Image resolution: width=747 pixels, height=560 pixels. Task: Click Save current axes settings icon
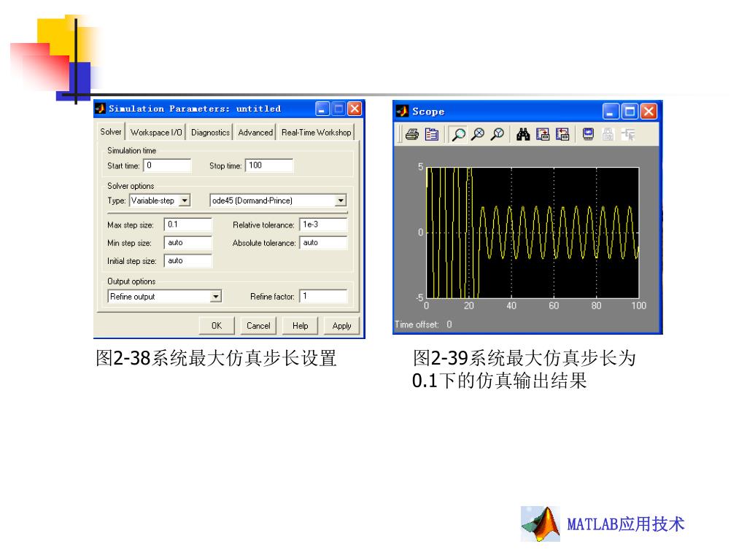click(543, 135)
